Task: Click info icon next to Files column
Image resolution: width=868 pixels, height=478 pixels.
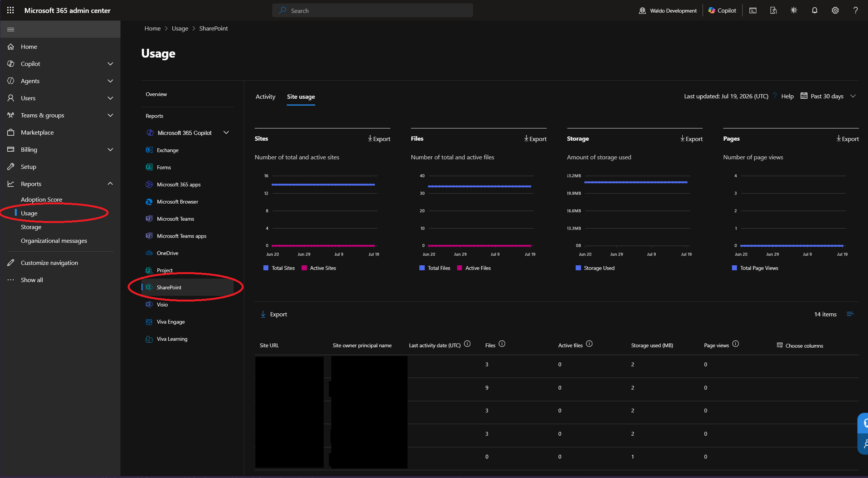Action: [502, 344]
